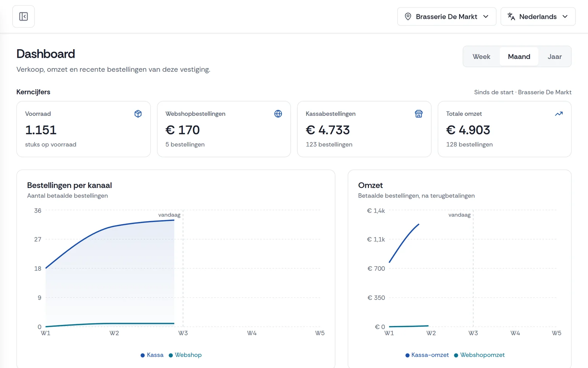The width and height of the screenshot is (588, 368).
Task: Open the Voorraad card
Action: [x=83, y=129]
